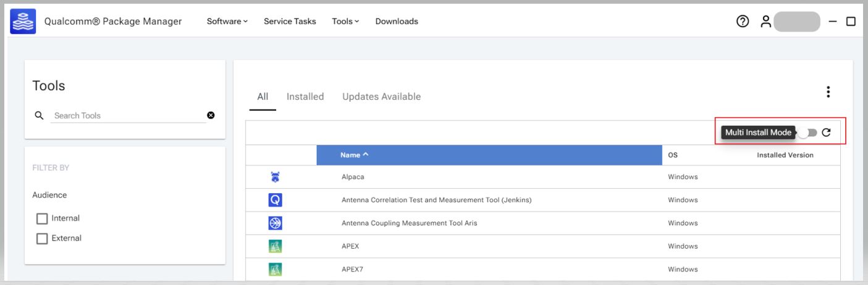Click the APEX tool icon
Screen dimensions: 868x285
(x=276, y=246)
